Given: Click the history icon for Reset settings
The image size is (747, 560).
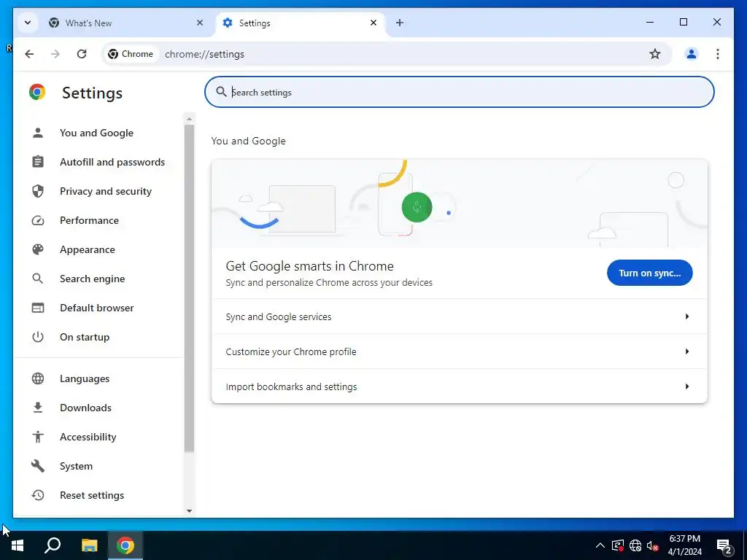Looking at the screenshot, I should 38,495.
